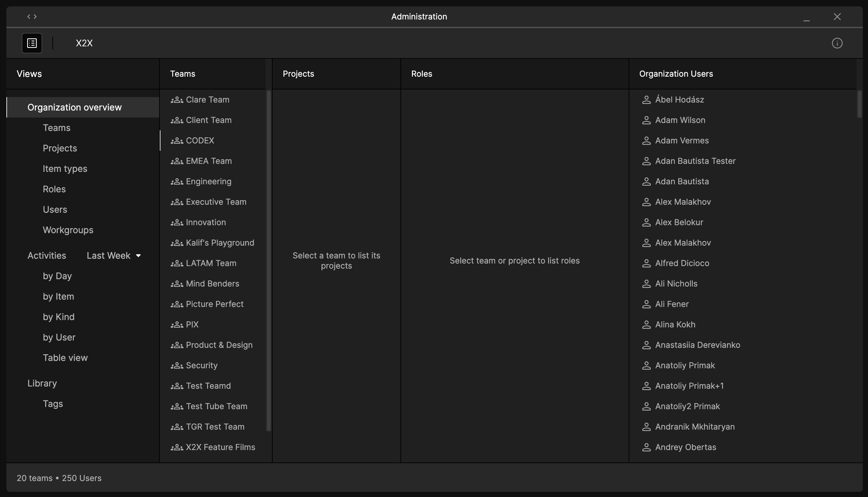This screenshot has width=868, height=497.
Task: Click the user icon beside Adam Wilson
Action: [x=646, y=120]
